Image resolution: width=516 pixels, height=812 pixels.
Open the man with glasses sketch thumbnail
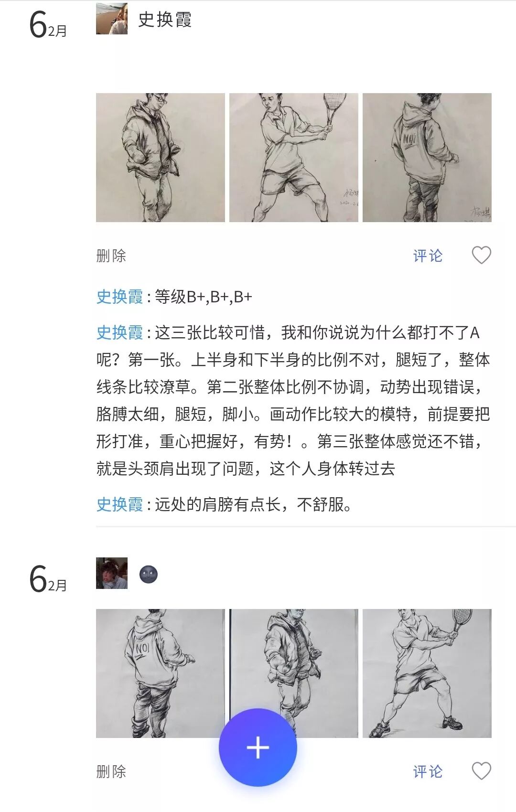[x=161, y=158]
